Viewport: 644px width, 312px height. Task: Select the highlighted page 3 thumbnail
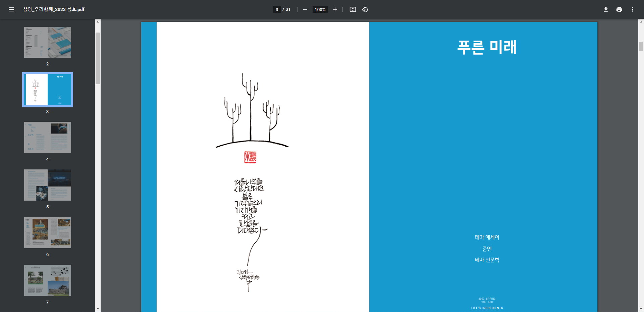(47, 90)
